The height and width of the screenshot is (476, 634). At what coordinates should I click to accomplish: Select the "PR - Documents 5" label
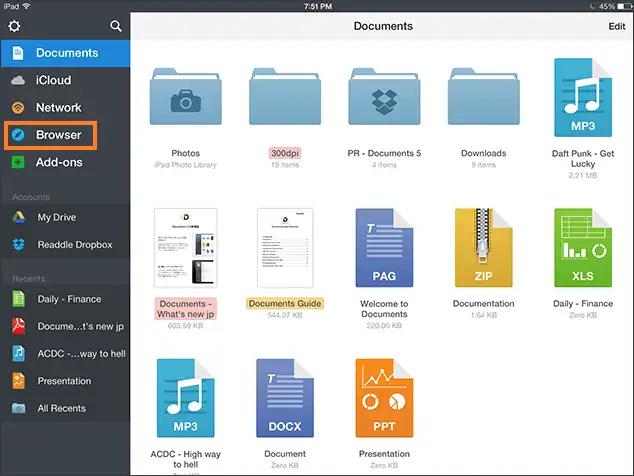click(384, 153)
